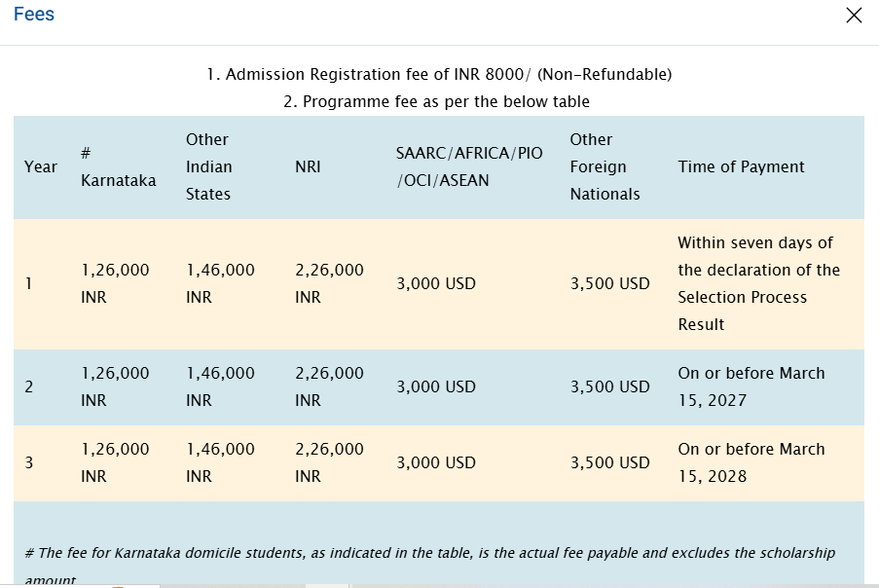
Task: Click Year 3 Other Foreign Nationals fee
Action: pyautogui.click(x=609, y=462)
